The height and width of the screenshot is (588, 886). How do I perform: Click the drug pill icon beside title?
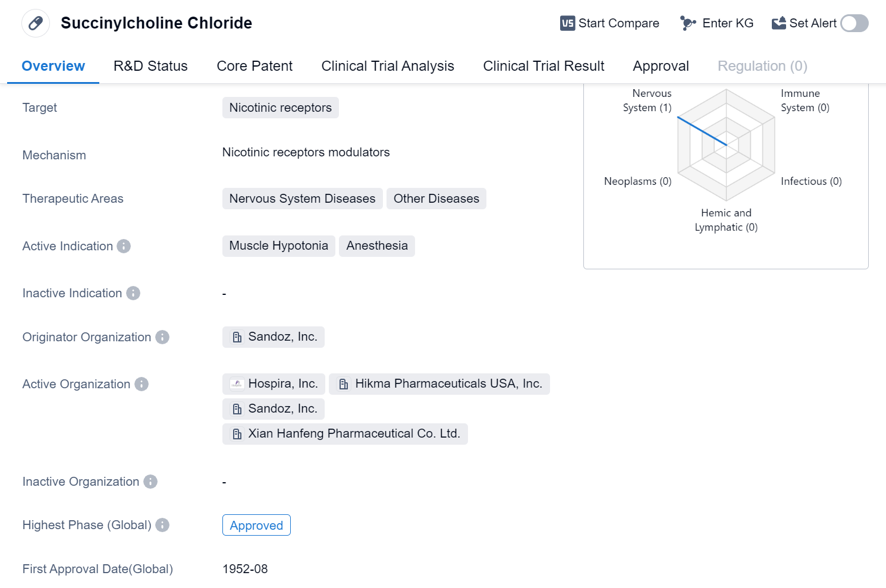tap(36, 23)
